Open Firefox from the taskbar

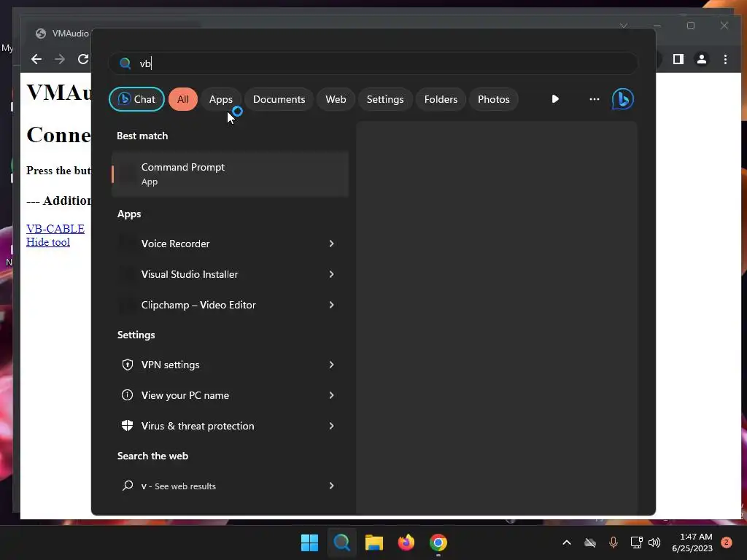(406, 542)
